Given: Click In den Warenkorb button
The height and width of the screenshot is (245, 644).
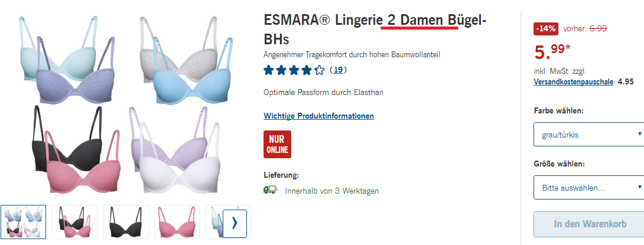Looking at the screenshot, I should (x=590, y=224).
